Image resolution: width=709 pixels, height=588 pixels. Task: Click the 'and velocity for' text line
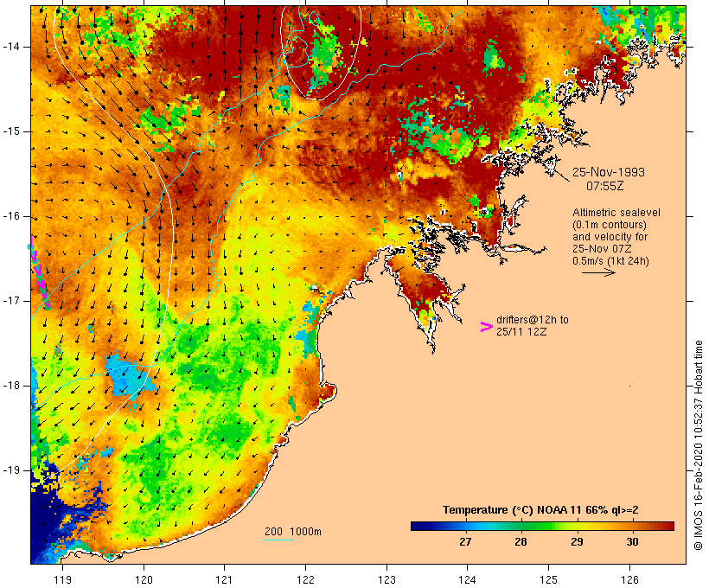[x=610, y=237]
